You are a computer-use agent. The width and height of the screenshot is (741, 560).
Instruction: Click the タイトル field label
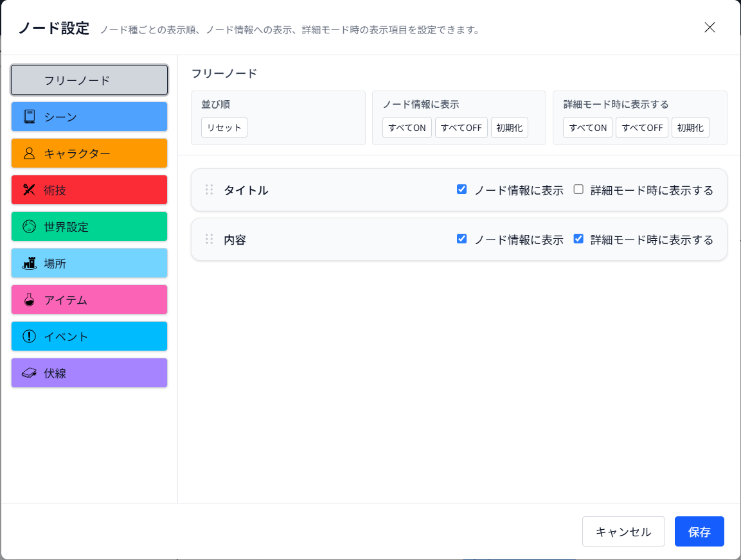(x=246, y=190)
